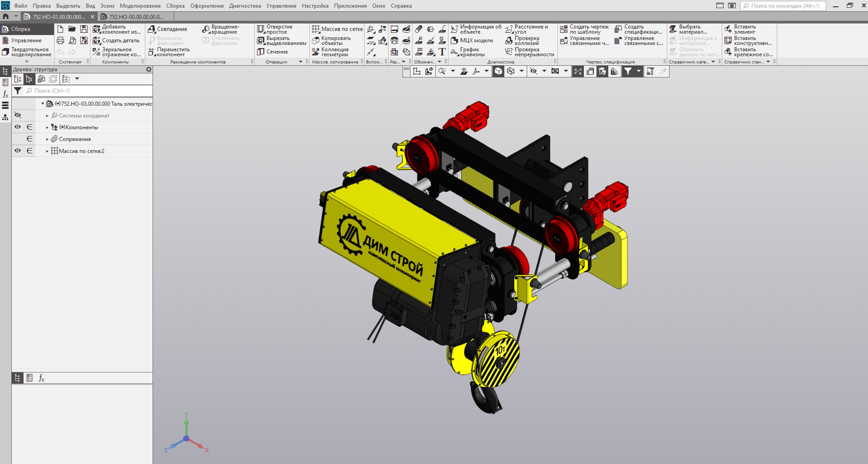Viewport: 868px width, 464px height.
Task: Expand the Сопряжения tree node
Action: point(47,139)
